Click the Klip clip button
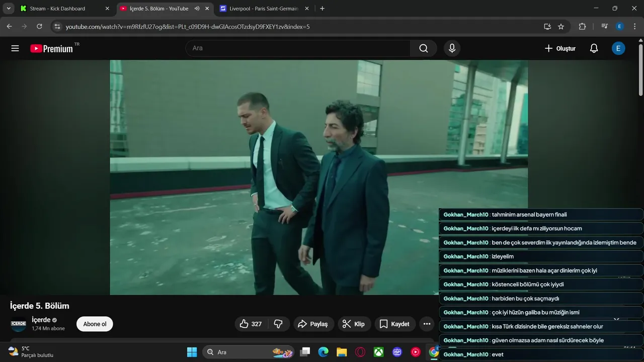 coord(354,324)
